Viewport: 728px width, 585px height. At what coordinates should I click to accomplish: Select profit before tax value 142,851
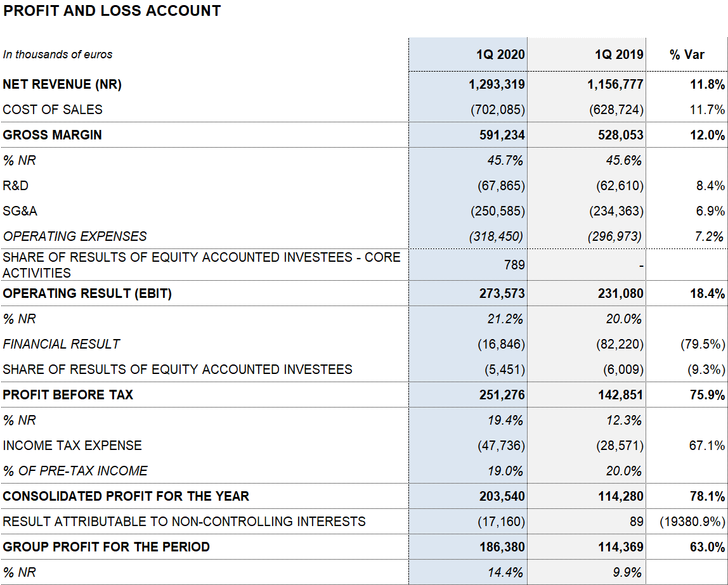pos(620,395)
